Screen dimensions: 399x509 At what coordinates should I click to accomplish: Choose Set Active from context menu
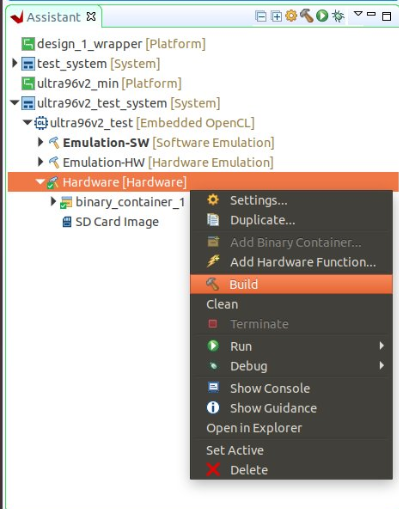(x=291, y=450)
